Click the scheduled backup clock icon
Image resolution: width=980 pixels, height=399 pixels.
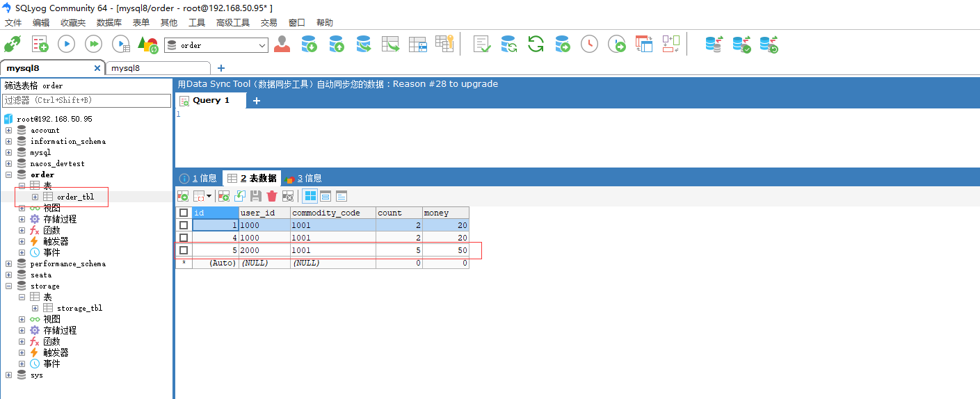(589, 44)
